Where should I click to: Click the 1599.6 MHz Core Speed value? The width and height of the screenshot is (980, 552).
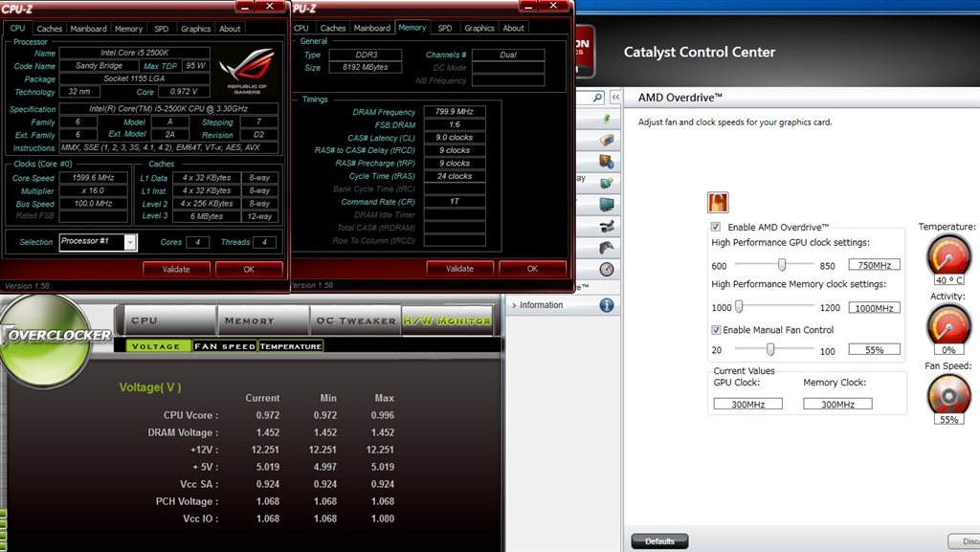point(93,178)
